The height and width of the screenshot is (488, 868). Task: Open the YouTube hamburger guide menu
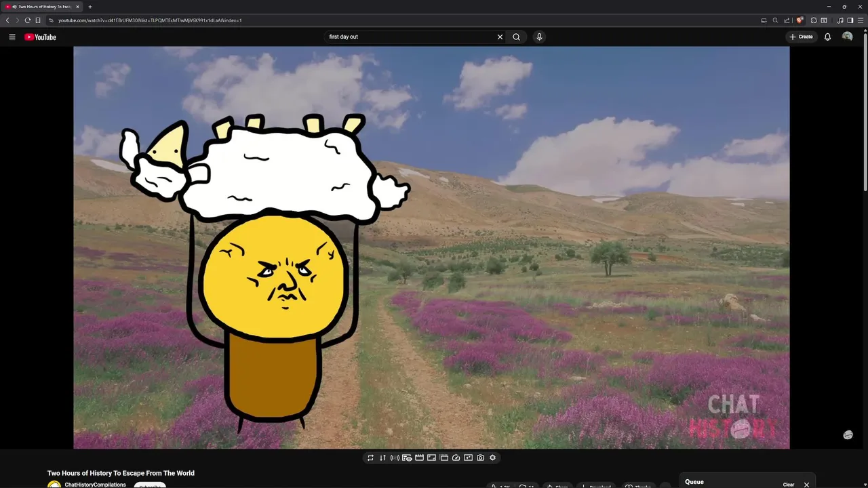coord(12,37)
